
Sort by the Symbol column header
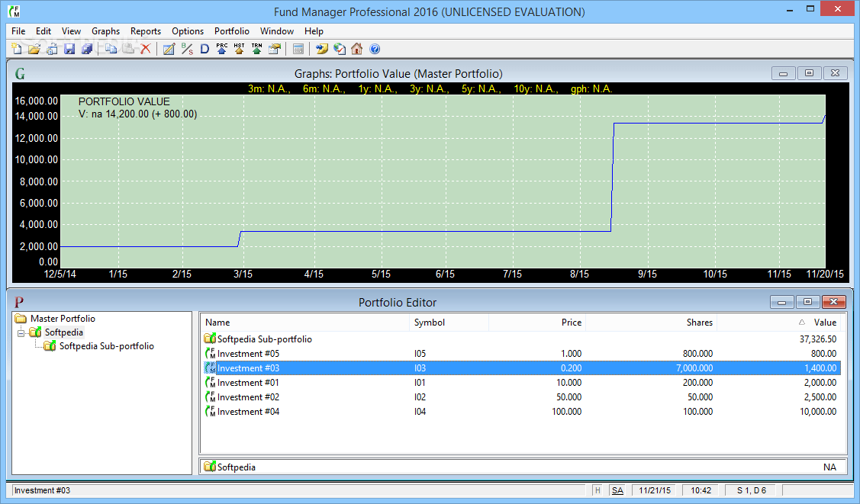(449, 323)
